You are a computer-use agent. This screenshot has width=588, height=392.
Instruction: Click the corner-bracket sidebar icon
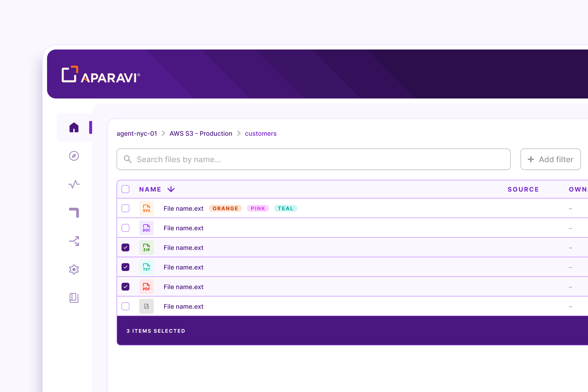pos(74,213)
